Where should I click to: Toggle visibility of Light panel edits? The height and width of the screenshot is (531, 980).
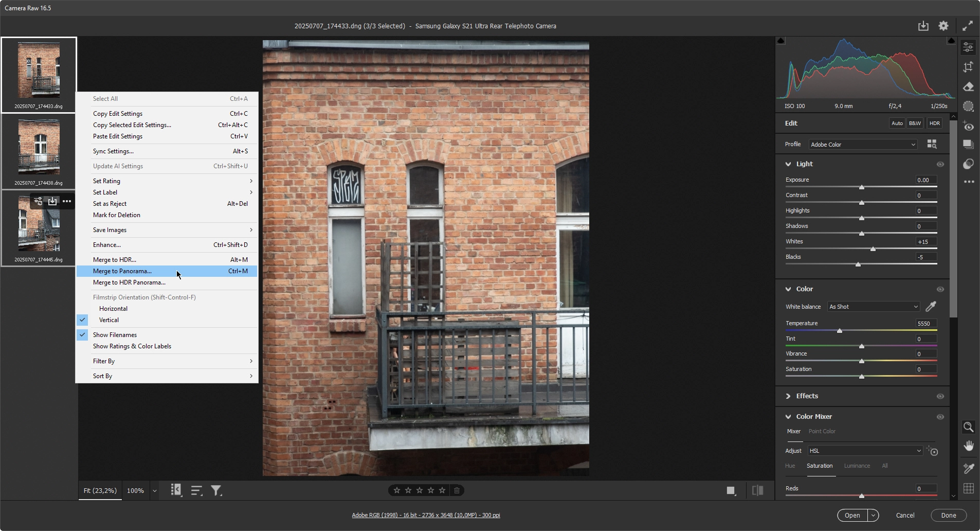click(940, 164)
